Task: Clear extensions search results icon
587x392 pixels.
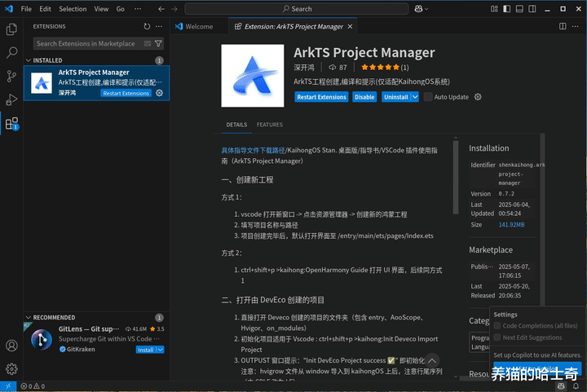Action: tap(148, 44)
